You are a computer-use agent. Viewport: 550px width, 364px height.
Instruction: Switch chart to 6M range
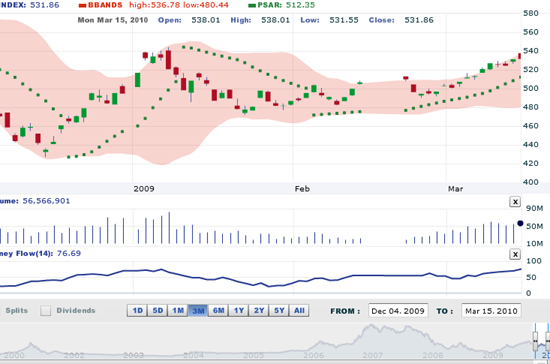click(x=219, y=311)
